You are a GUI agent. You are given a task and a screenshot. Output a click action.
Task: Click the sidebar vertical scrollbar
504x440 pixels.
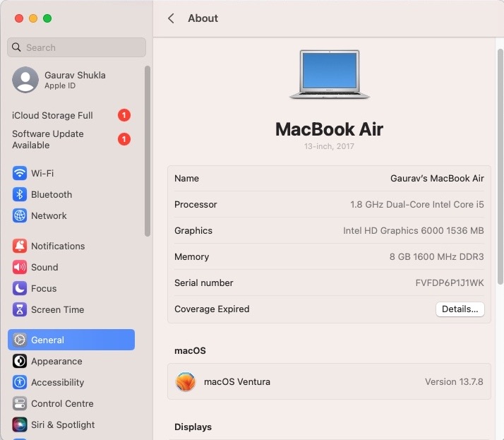coord(148,151)
